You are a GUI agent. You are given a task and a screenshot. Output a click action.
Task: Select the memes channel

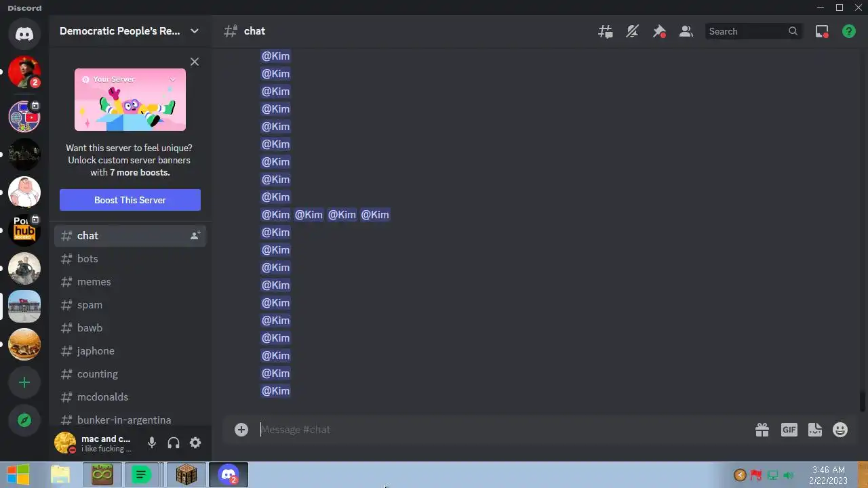(x=130, y=282)
